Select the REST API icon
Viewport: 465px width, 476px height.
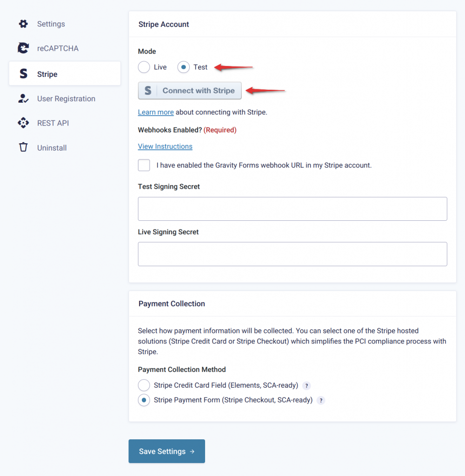pos(23,123)
